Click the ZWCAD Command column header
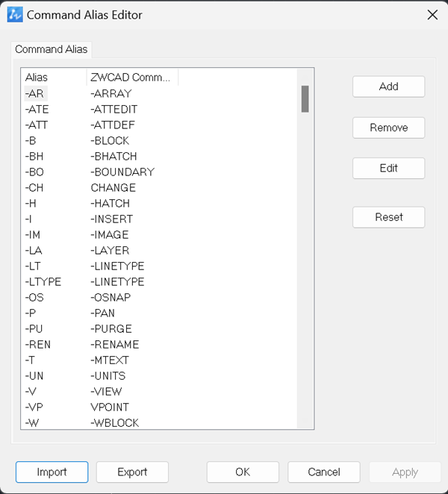The image size is (448, 494). (132, 77)
